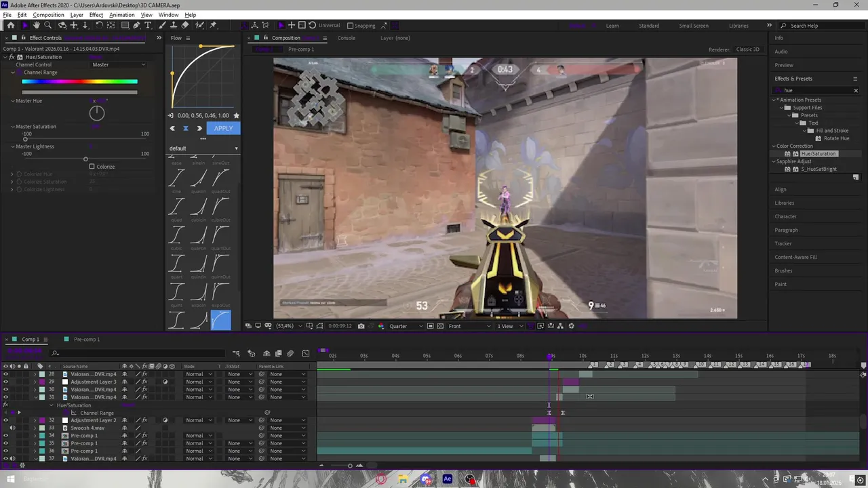Switch to the Small Screen workspace

tap(694, 26)
